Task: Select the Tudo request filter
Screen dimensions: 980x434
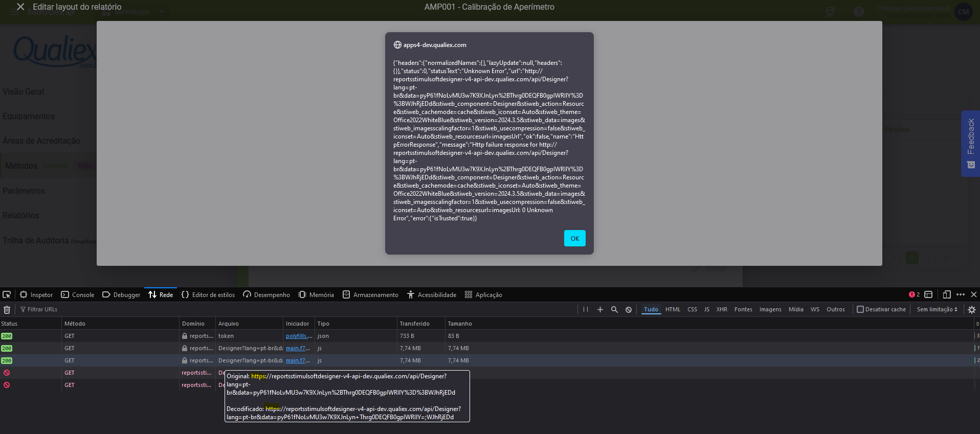Action: click(651, 309)
